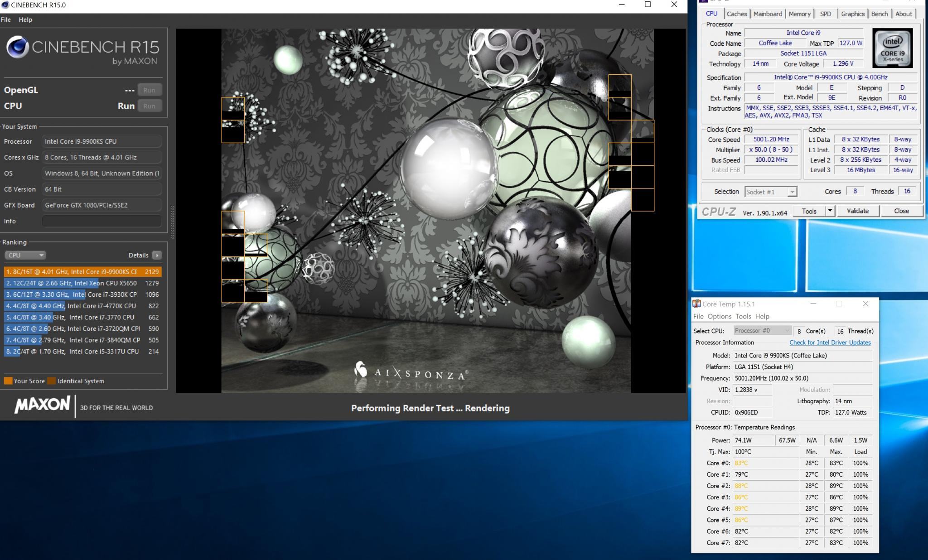Open the Socket #1 selection dropdown
Screen dimensions: 928x560
point(771,192)
